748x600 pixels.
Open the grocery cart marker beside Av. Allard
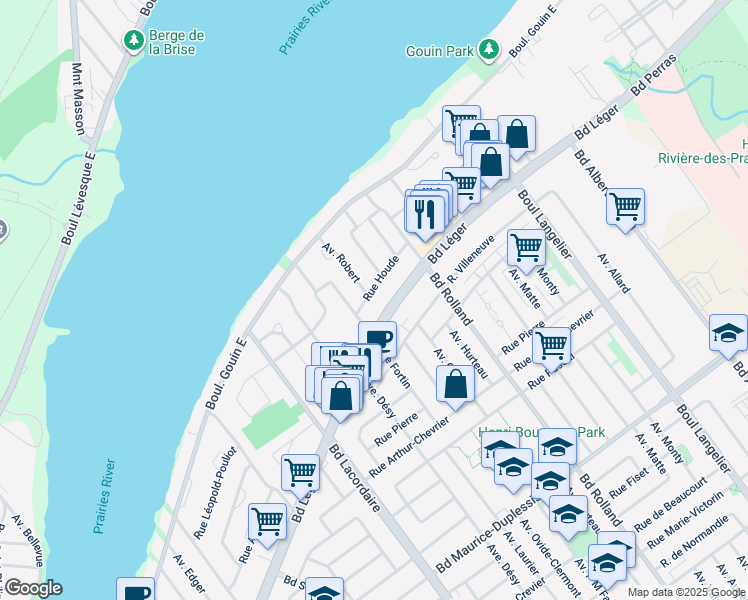coord(625,207)
